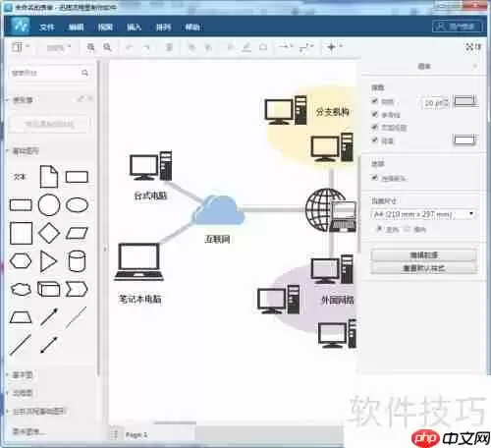Viewport: 491px width, 448px height.
Task: Toggle the connection arrows checkbox under options
Action: point(375,178)
